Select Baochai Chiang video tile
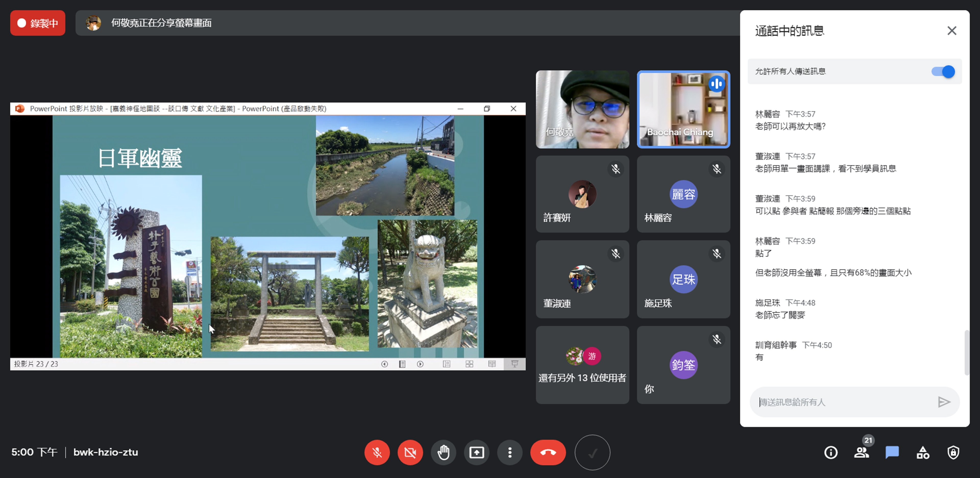Image resolution: width=980 pixels, height=478 pixels. coord(683,109)
